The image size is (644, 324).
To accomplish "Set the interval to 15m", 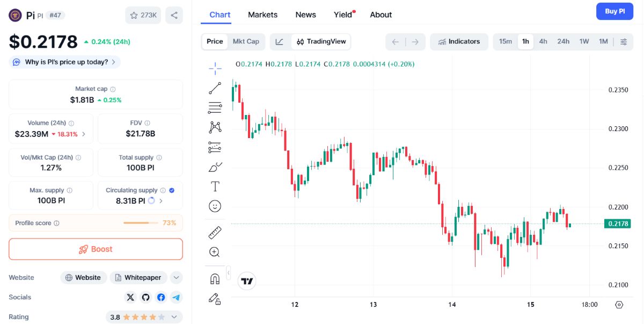I will coord(506,41).
